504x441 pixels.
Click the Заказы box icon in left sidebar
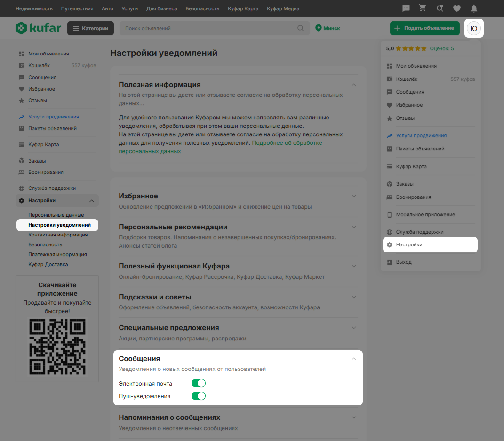coord(22,161)
